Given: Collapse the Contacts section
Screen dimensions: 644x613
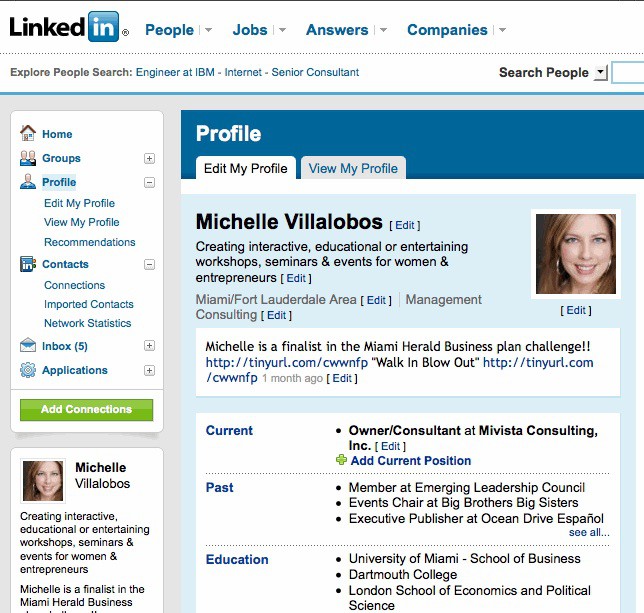Looking at the screenshot, I should (150, 265).
